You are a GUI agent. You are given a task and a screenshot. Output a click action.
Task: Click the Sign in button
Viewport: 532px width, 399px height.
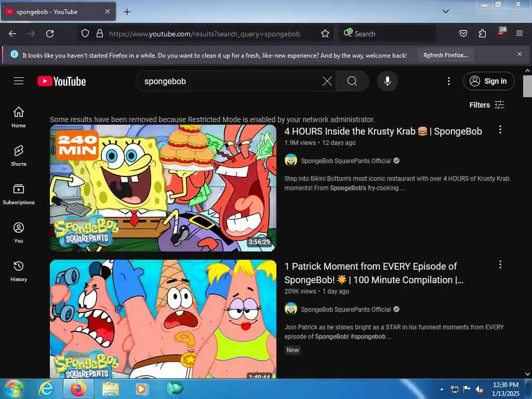489,81
